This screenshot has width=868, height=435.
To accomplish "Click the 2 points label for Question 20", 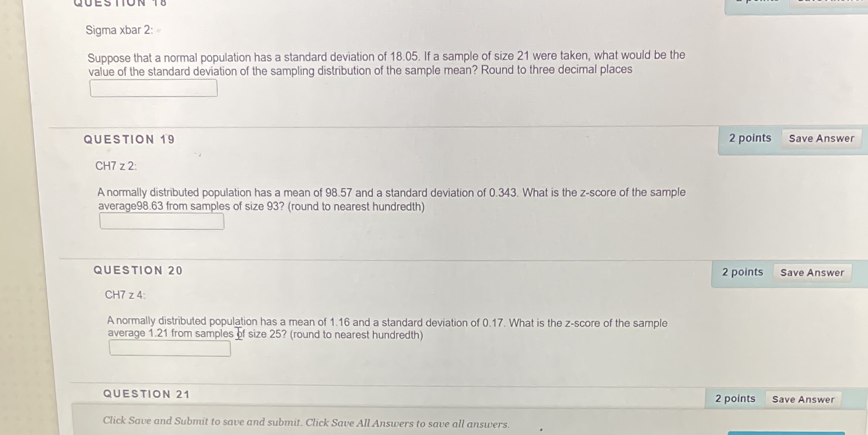I will pos(742,271).
